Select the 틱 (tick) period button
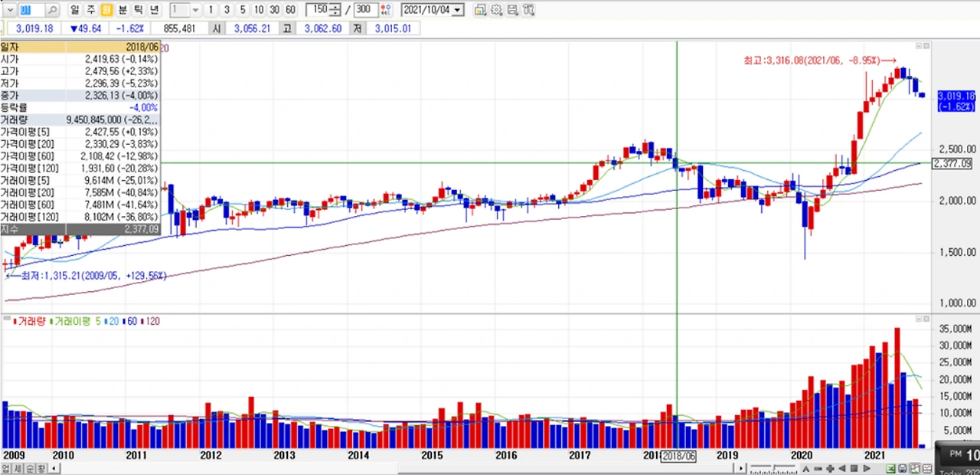980x475 pixels. (138, 10)
